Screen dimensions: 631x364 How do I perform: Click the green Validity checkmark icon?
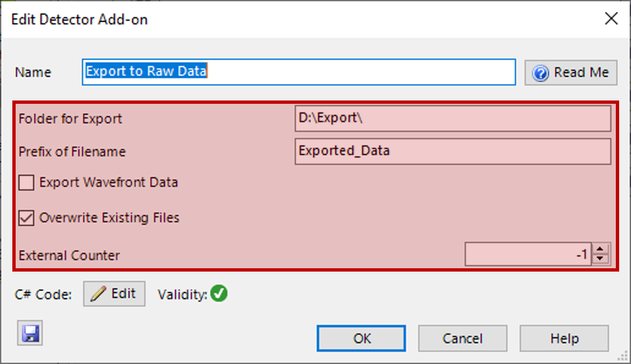coord(219,294)
